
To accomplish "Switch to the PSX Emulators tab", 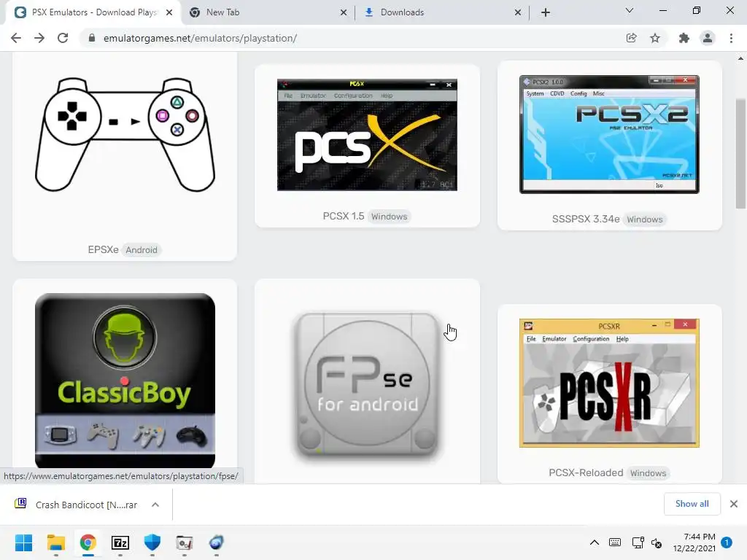I will point(93,12).
